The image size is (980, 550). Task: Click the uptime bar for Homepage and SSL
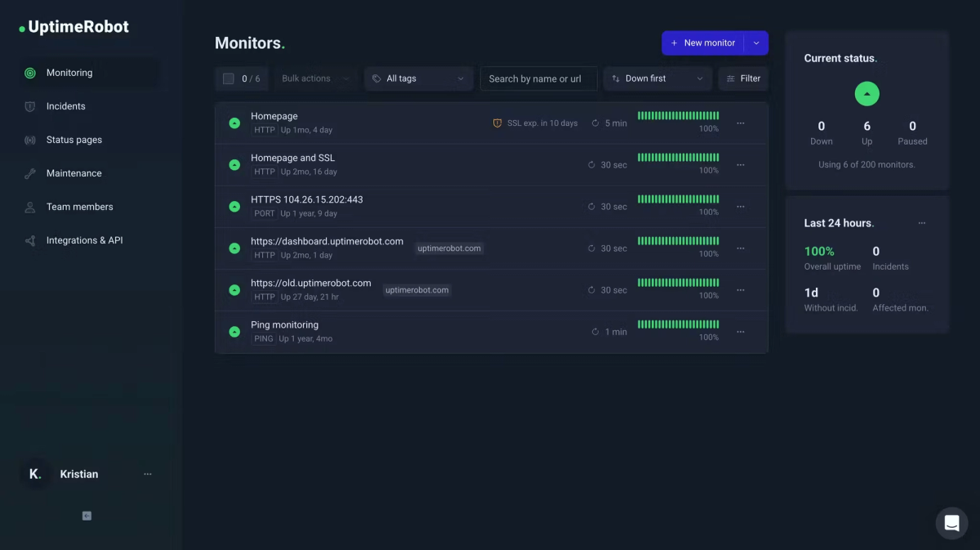[679, 158]
